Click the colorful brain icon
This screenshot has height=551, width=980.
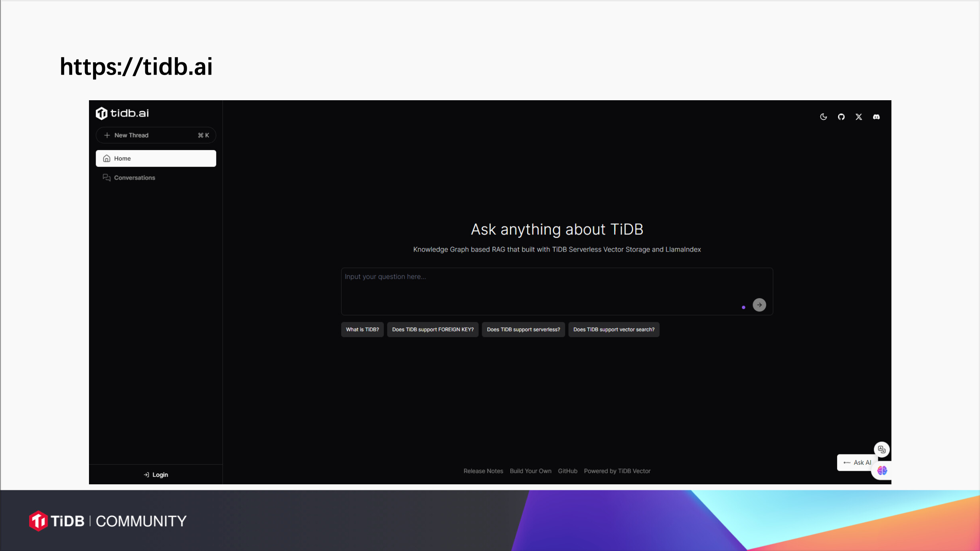pos(882,471)
